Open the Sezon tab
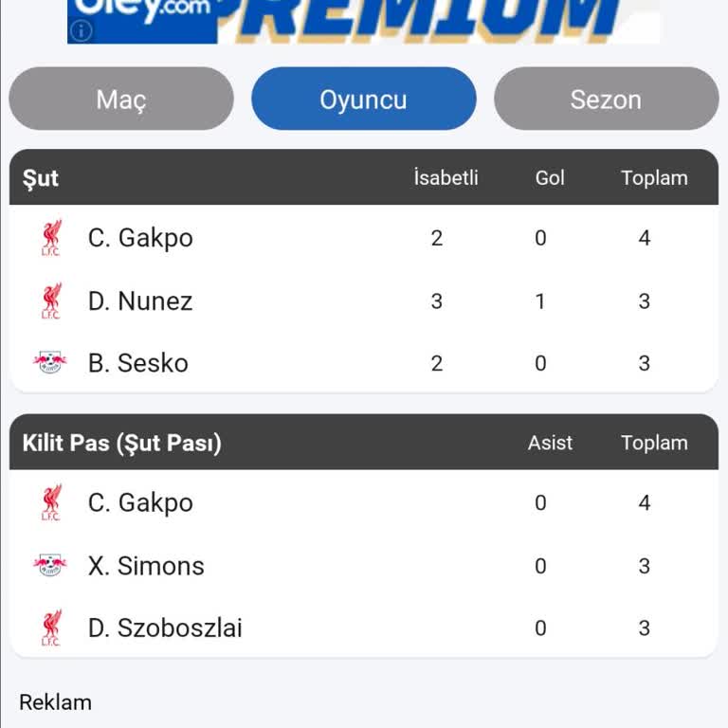The image size is (728, 728). tap(606, 99)
